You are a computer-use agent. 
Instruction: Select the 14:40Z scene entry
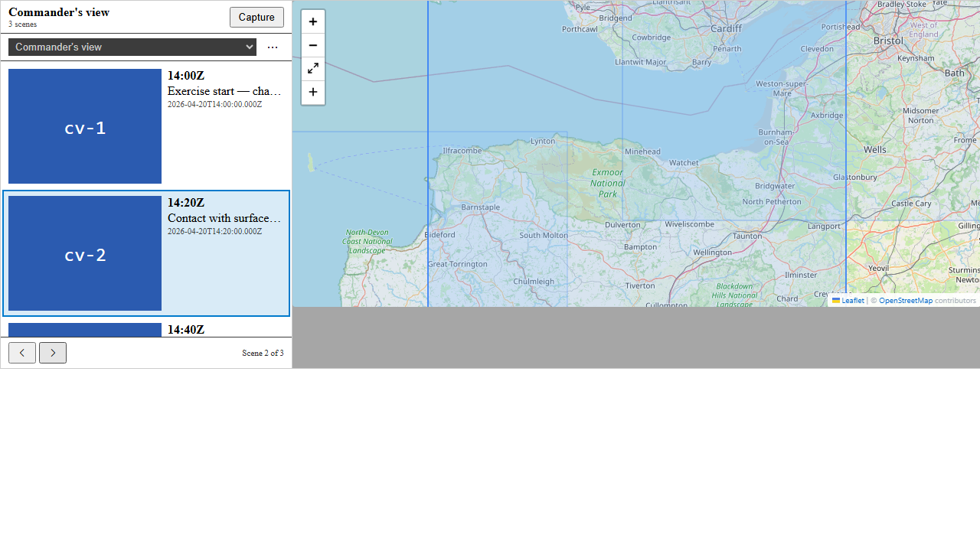coord(186,330)
